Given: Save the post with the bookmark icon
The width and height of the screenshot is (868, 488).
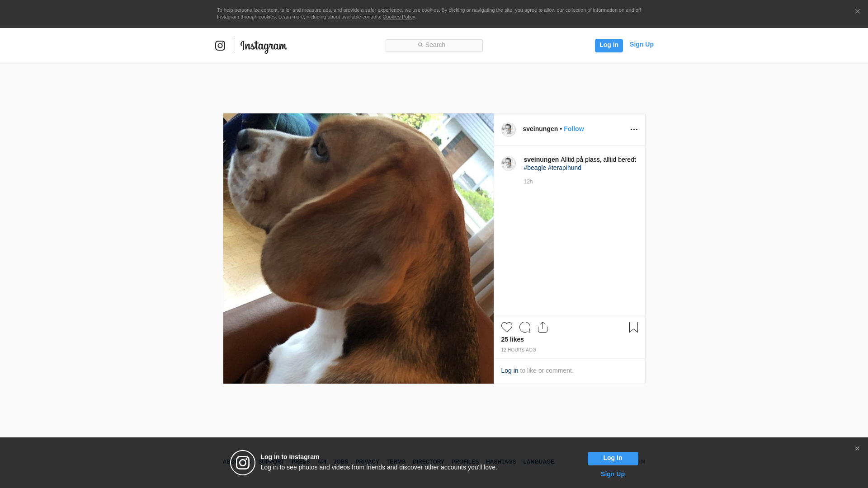Looking at the screenshot, I should click(633, 327).
